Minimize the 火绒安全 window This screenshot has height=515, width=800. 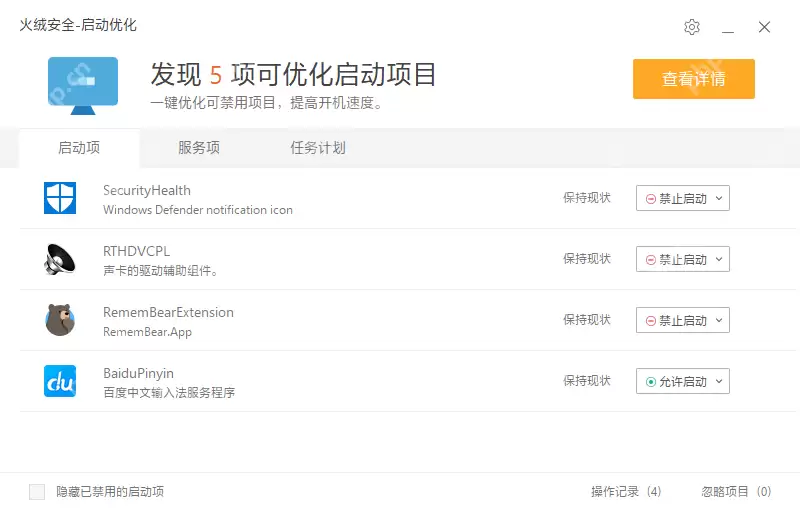728,27
